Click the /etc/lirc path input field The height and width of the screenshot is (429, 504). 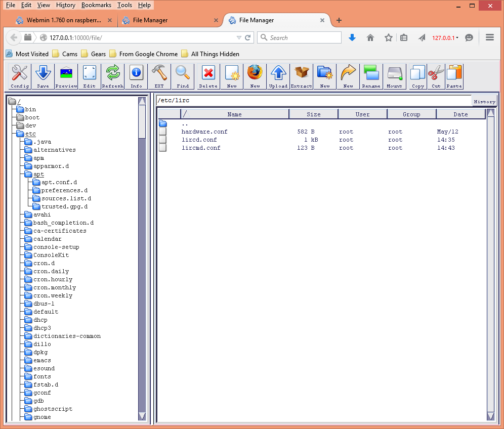314,100
